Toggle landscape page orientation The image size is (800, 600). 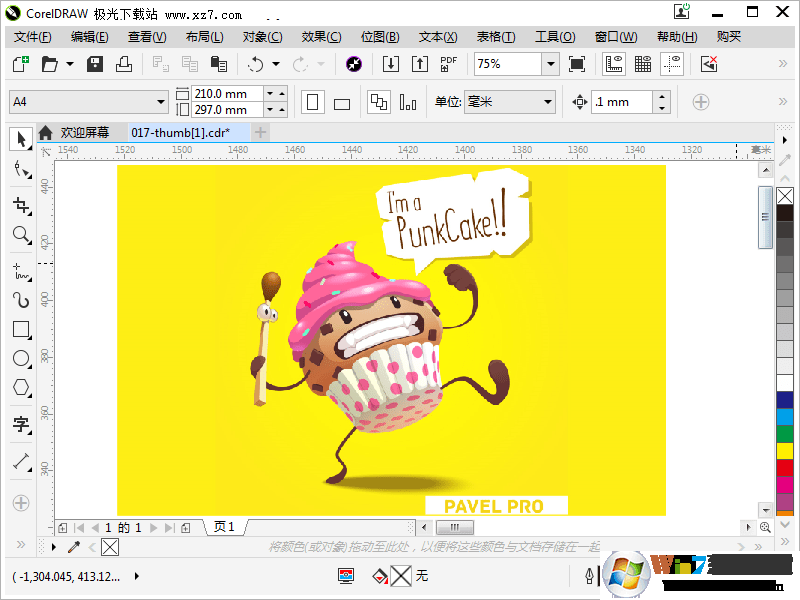(341, 102)
